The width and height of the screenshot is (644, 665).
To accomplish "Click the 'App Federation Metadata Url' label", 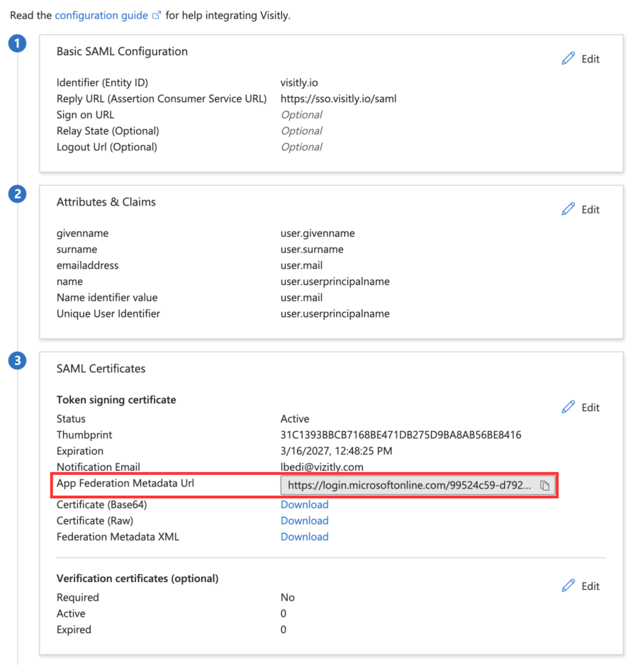I will point(125,483).
